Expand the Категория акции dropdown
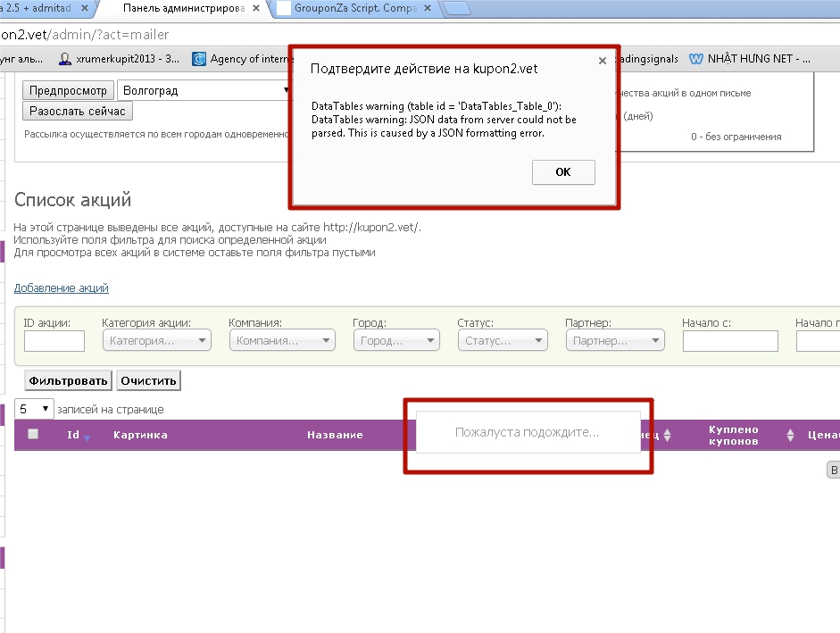The height and width of the screenshot is (633, 840). click(x=157, y=341)
